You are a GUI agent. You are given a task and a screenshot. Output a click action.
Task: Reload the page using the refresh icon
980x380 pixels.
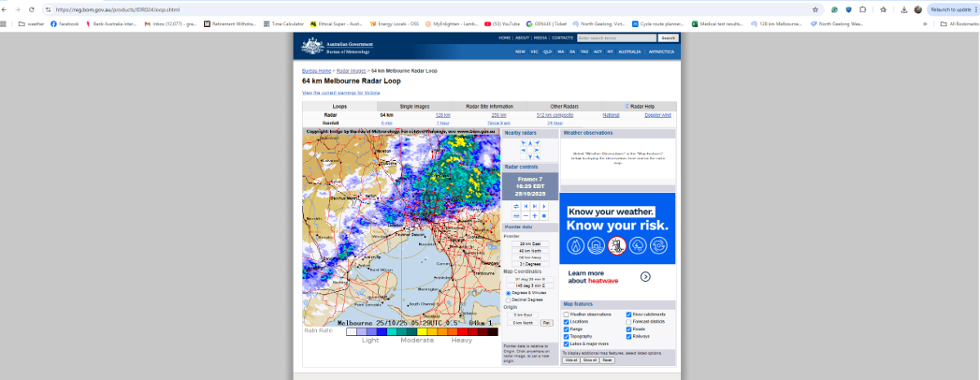click(x=32, y=10)
